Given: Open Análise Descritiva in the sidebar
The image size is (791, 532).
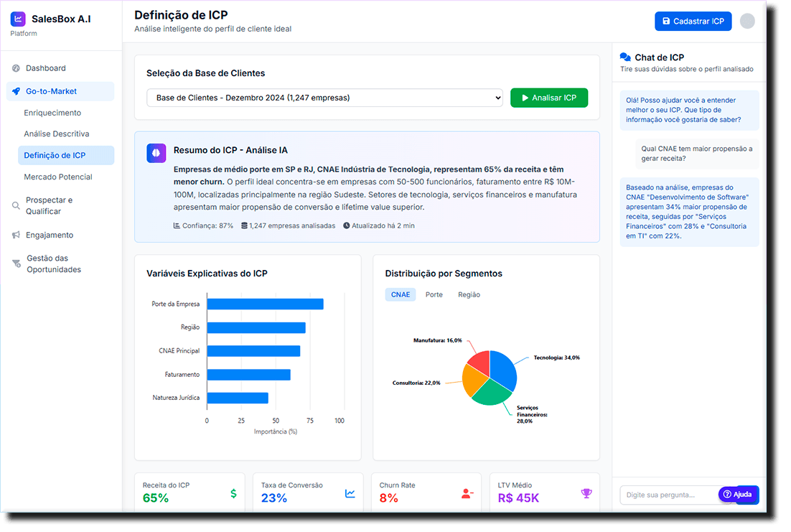Looking at the screenshot, I should point(57,134).
